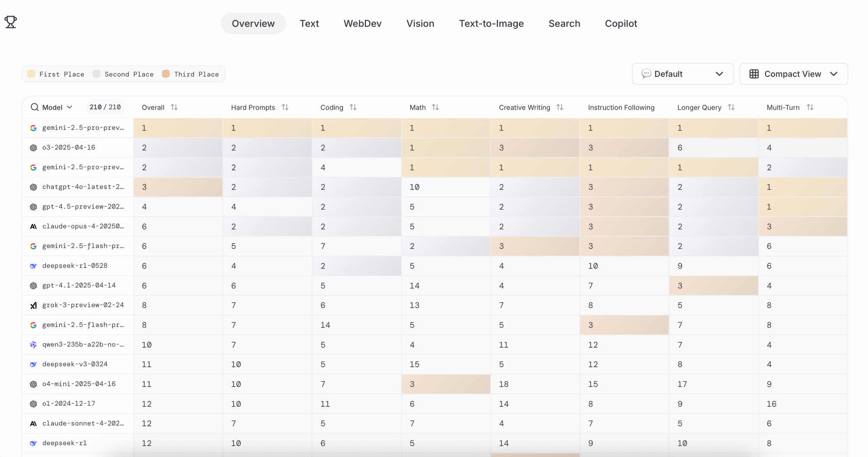This screenshot has width=868, height=457.
Task: Click model name deepseek-r1-0528
Action: [x=75, y=265]
